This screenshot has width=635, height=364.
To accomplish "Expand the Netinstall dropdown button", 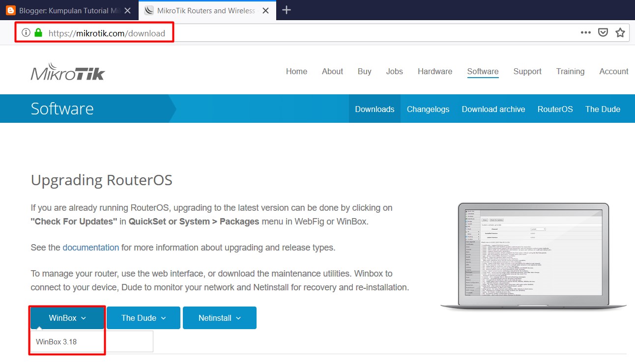I will (220, 318).
